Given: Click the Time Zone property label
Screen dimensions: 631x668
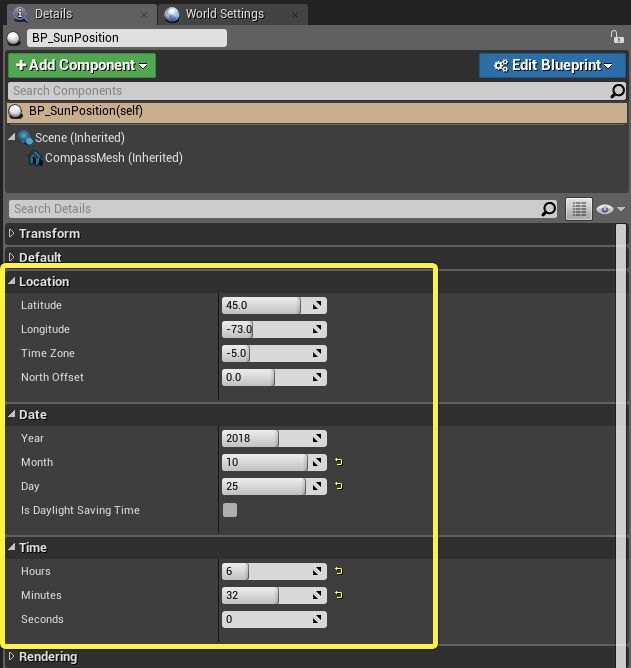Looking at the screenshot, I should (48, 353).
